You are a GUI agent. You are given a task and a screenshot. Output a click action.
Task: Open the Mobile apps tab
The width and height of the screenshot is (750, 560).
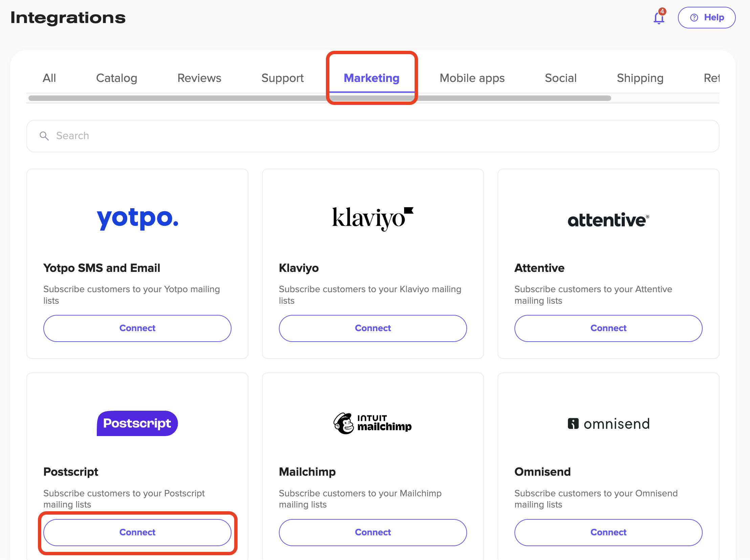[x=472, y=78]
